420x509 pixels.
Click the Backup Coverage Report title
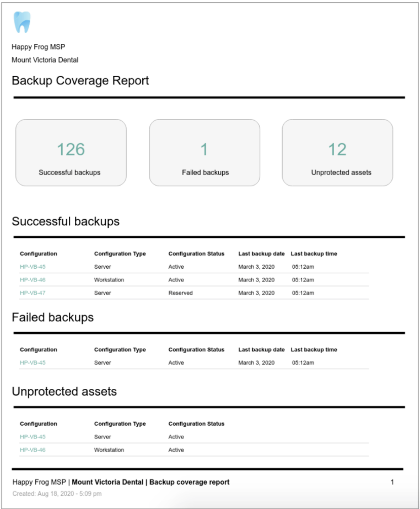80,80
